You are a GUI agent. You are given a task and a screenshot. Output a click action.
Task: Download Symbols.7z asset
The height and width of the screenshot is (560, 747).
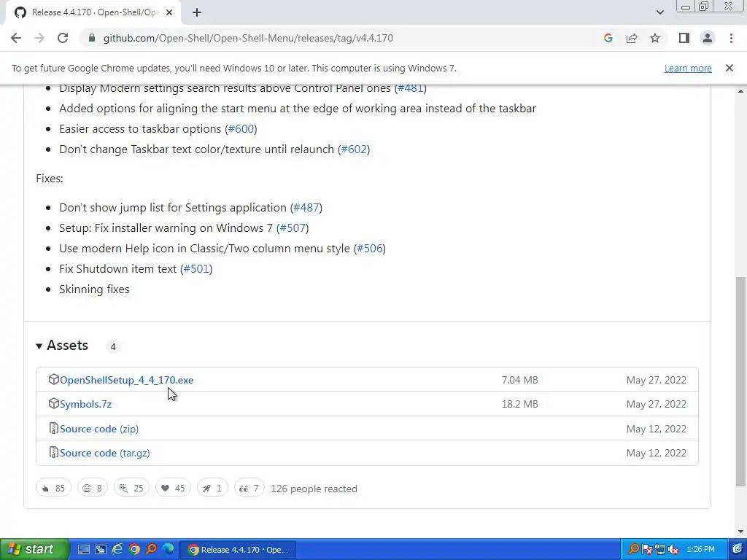tap(86, 404)
